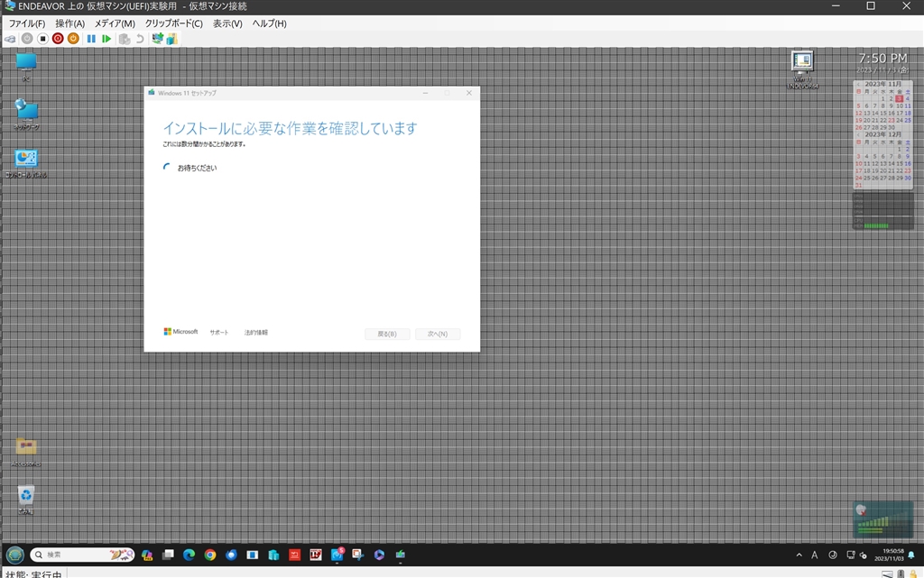Click the green Reset/resume toolbar icon
Screen dimensions: 924x578
click(x=106, y=39)
